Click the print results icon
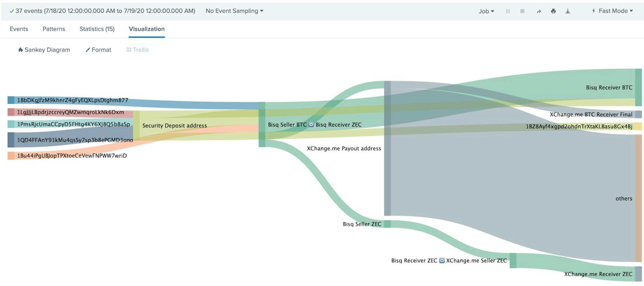644x286 pixels. (x=553, y=11)
